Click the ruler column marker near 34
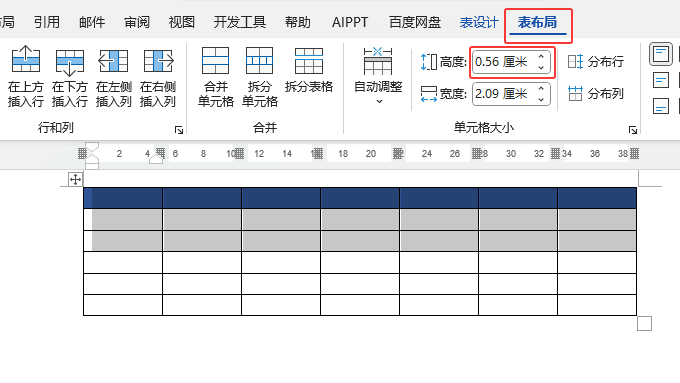 (555, 154)
